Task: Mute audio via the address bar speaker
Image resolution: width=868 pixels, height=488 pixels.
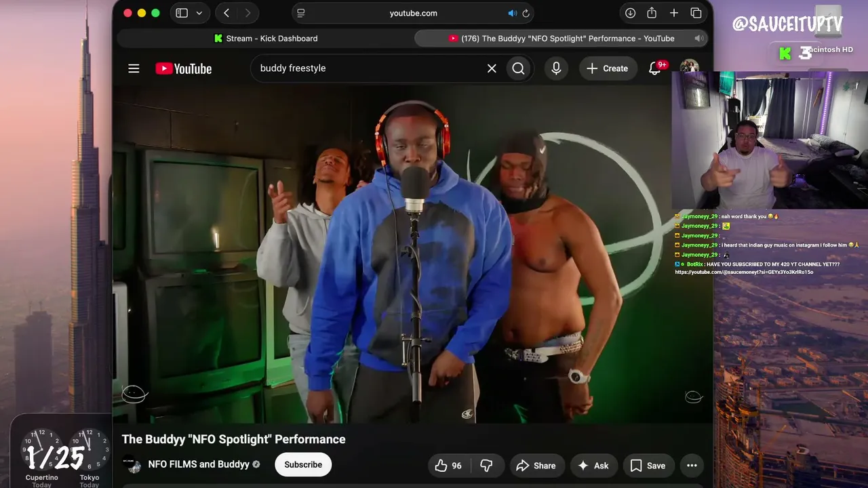Action: click(x=513, y=13)
